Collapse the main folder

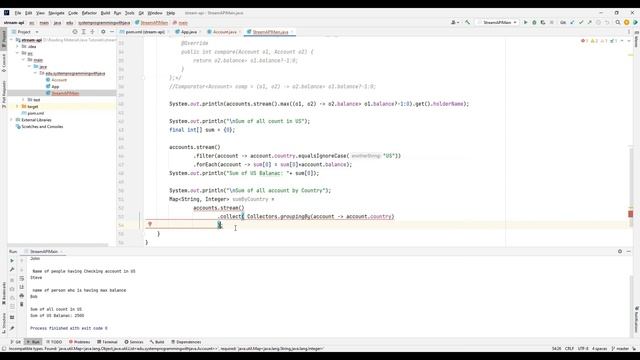click(x=24, y=60)
